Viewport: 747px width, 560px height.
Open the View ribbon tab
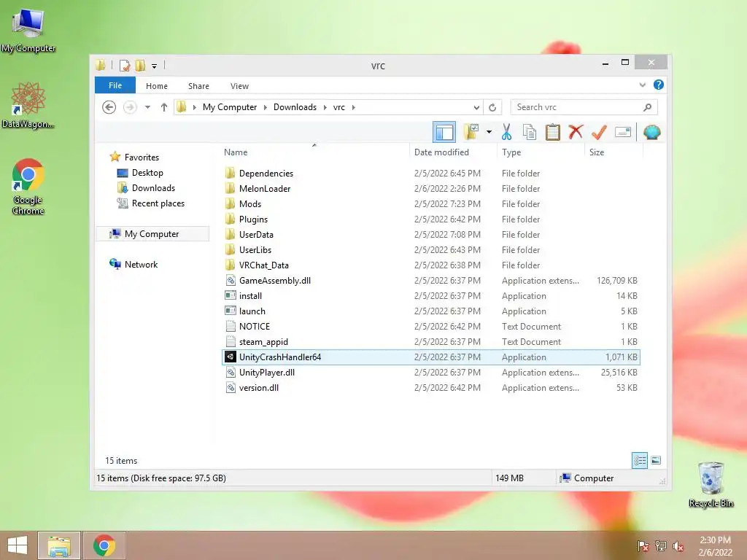coord(239,86)
